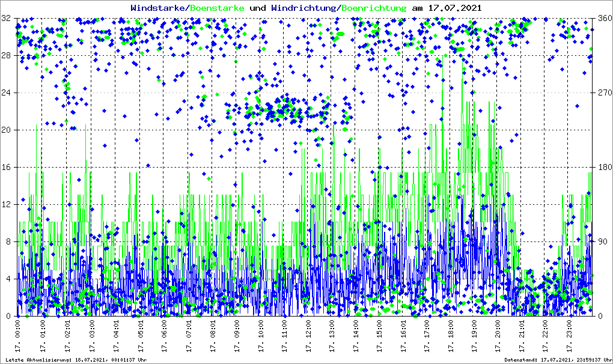613x364 pixels.
Task: Click the '17. 08:01' time axis label
Action: [x=213, y=336]
